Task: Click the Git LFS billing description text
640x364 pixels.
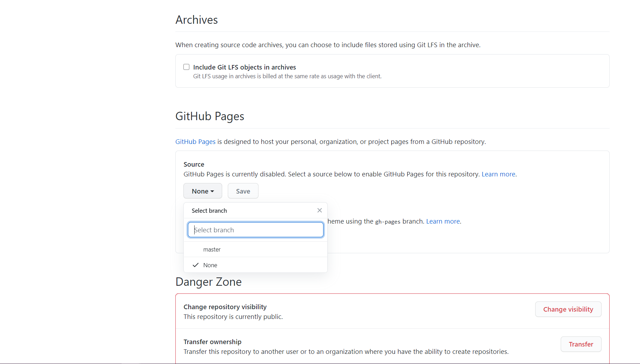Action: click(x=287, y=77)
